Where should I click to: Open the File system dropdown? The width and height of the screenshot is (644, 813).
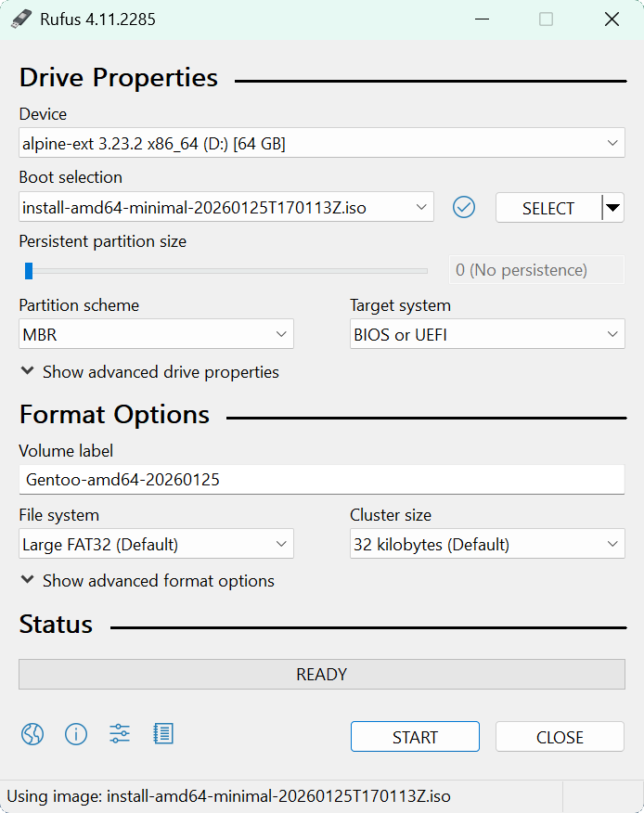[x=156, y=545]
